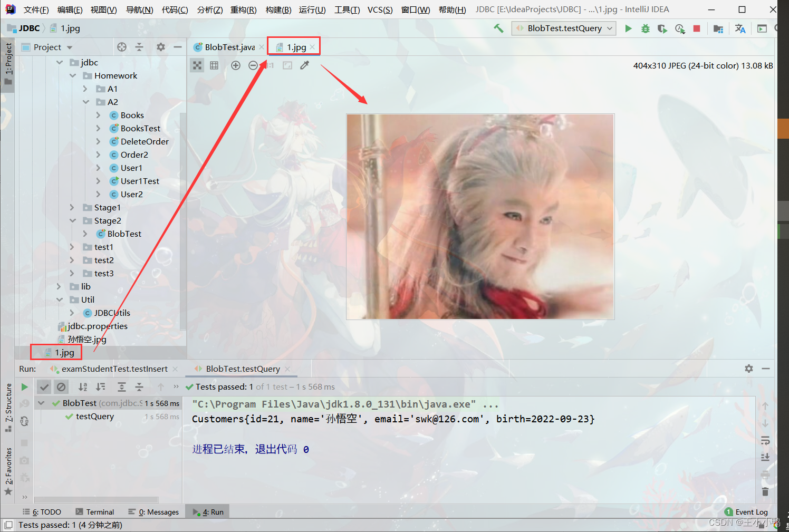Viewport: 789px width, 532px height.
Task: Zoom out of the image with minus icon
Action: (x=253, y=65)
